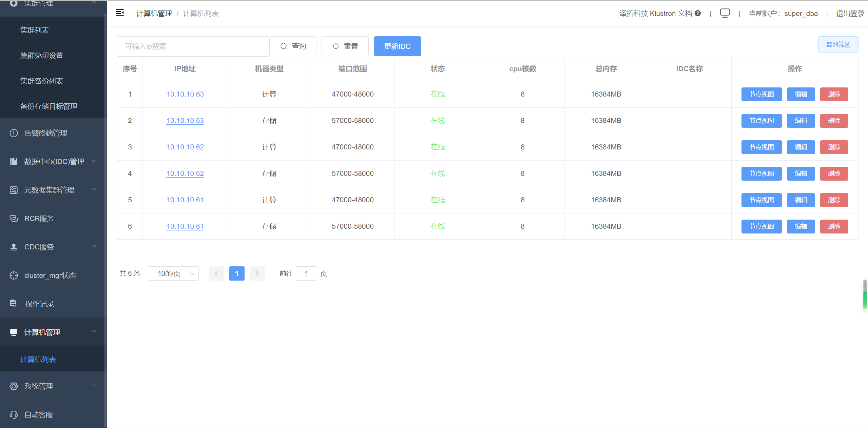Click the 操作记录 log icon

(x=14, y=303)
